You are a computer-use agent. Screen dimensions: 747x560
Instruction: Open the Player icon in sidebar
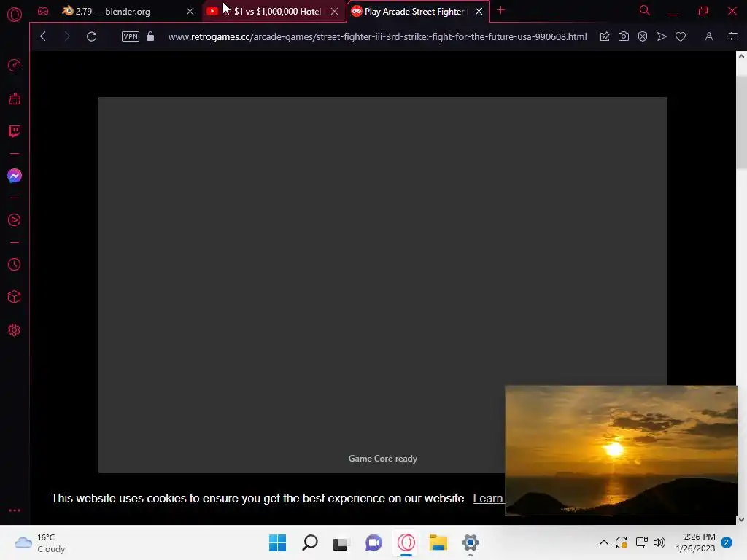coord(15,220)
